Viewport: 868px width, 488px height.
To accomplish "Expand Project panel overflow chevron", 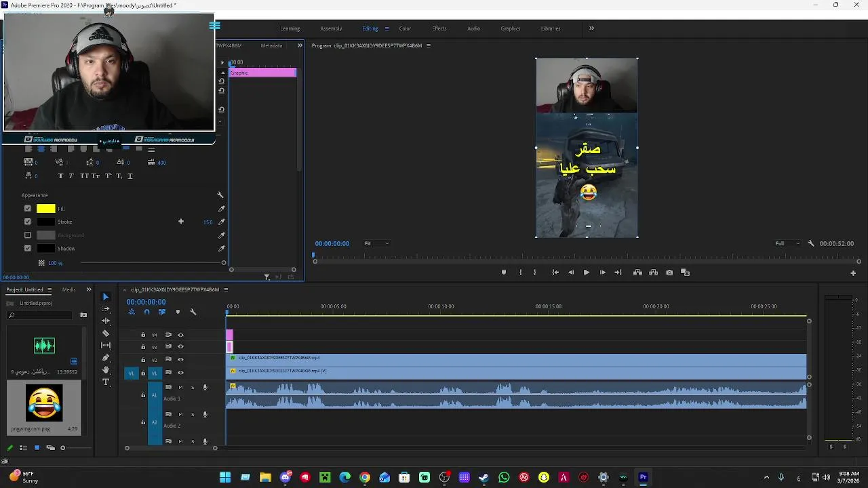I will 89,289.
